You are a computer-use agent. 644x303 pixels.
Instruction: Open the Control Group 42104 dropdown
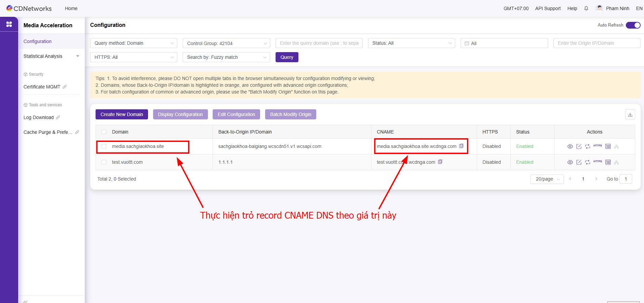tap(226, 43)
